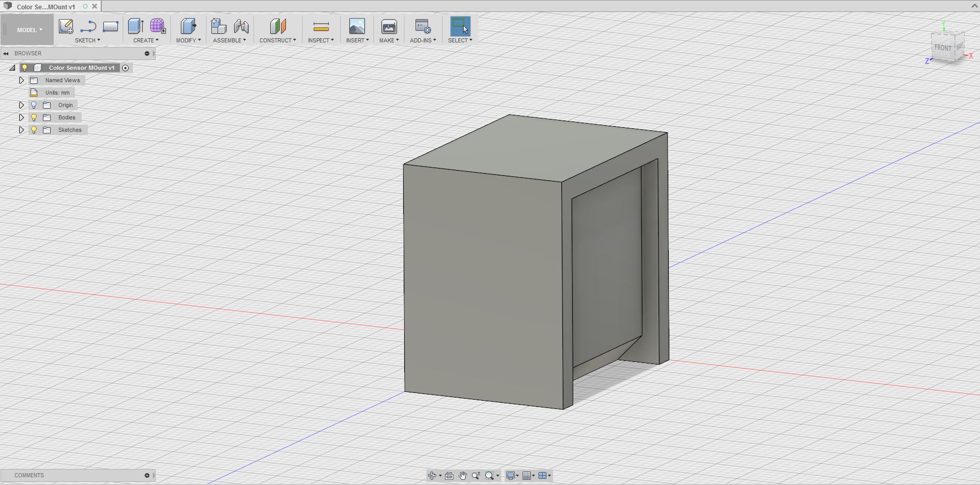
Task: Select the Pan hand tool
Action: [x=463, y=476]
